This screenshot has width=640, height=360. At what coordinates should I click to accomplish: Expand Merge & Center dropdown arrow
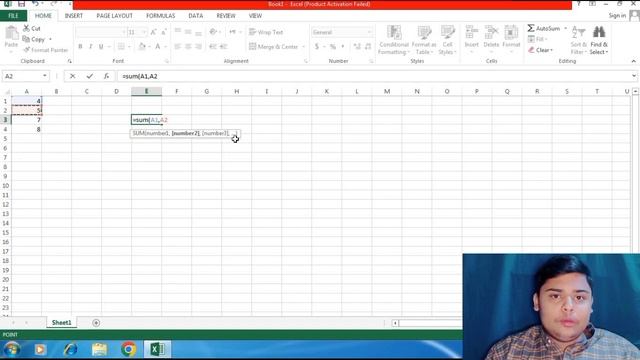pos(303,47)
